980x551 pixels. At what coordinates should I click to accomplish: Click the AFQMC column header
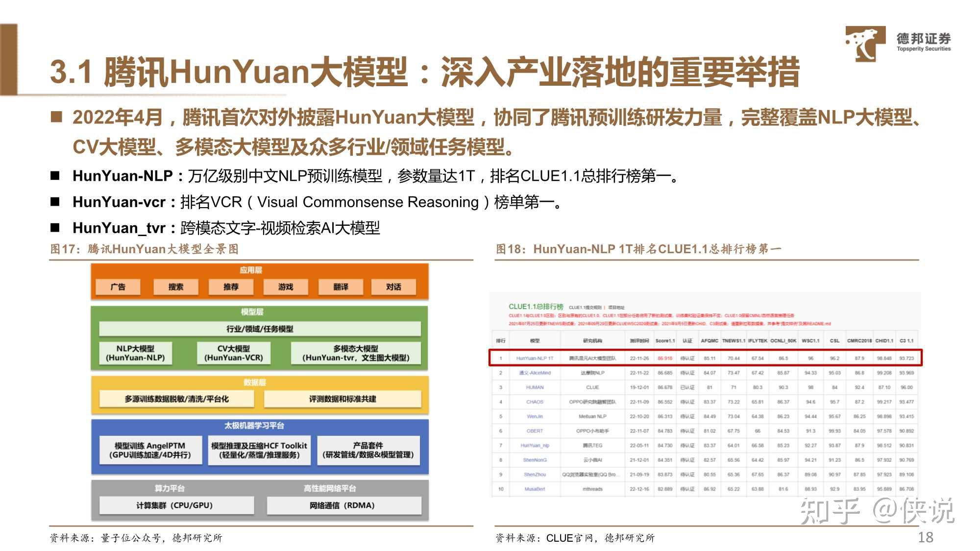[710, 341]
